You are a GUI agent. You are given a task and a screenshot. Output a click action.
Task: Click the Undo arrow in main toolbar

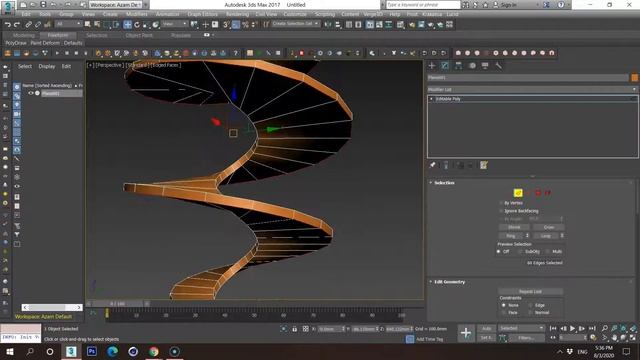click(x=7, y=24)
